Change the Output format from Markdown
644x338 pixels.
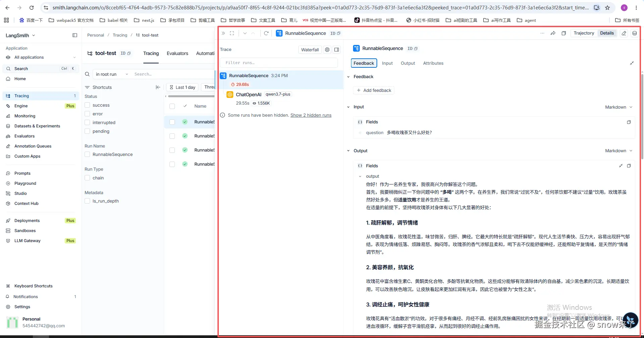619,151
